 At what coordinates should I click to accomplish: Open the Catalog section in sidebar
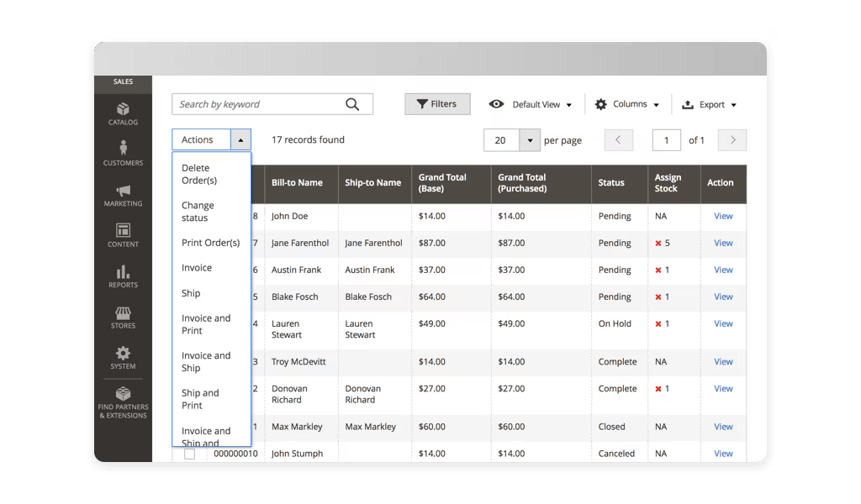123,109
